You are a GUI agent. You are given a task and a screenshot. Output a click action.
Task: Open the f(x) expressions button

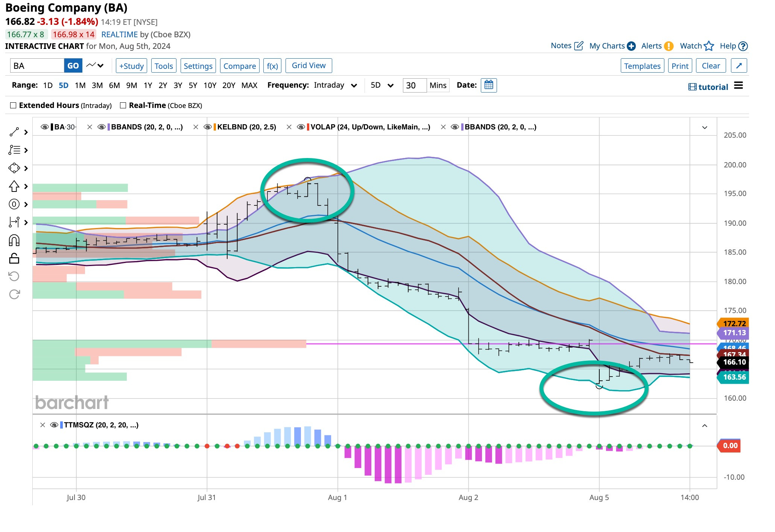pyautogui.click(x=272, y=66)
